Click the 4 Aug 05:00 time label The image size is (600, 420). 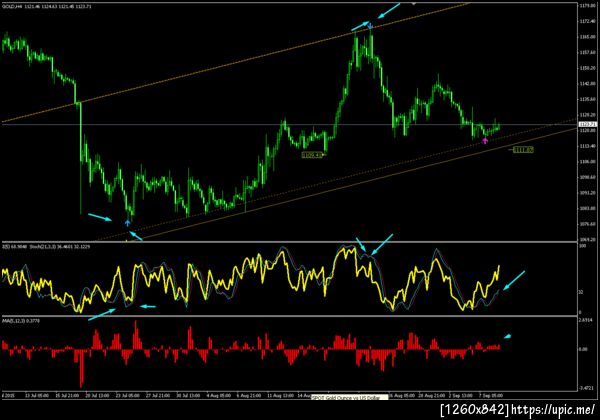218,396
